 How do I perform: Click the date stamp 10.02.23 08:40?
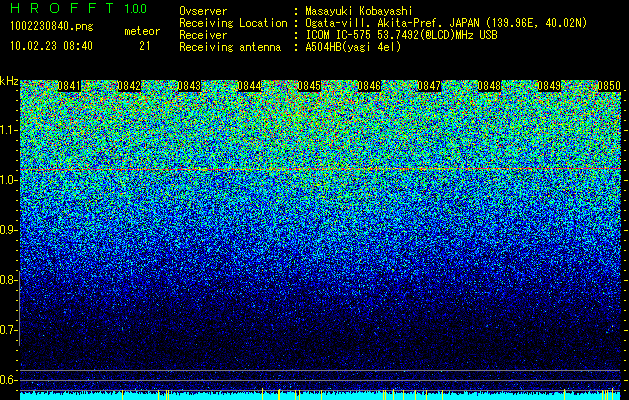tap(51, 46)
